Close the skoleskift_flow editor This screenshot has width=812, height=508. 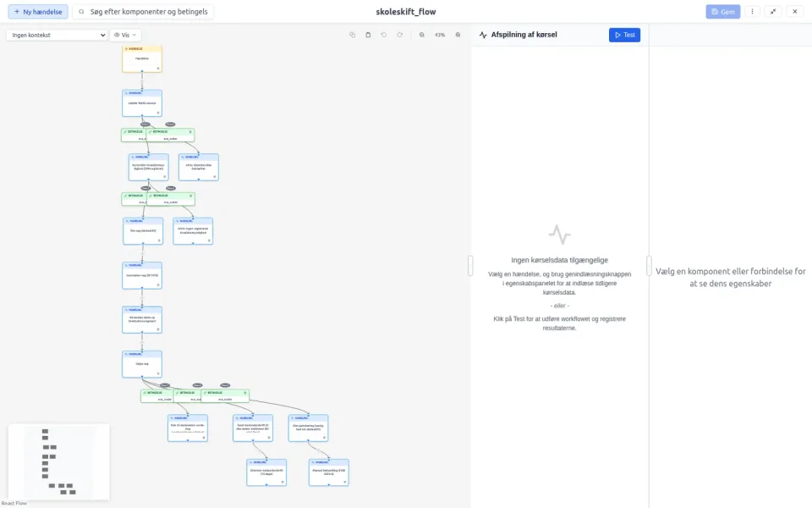(x=795, y=11)
